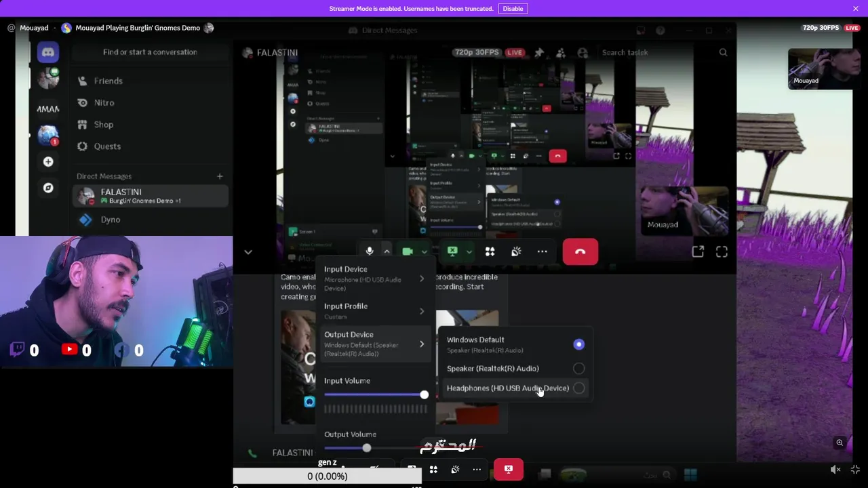Select Mouayad webcam thumbnail at top right
868x488 pixels.
(823, 68)
